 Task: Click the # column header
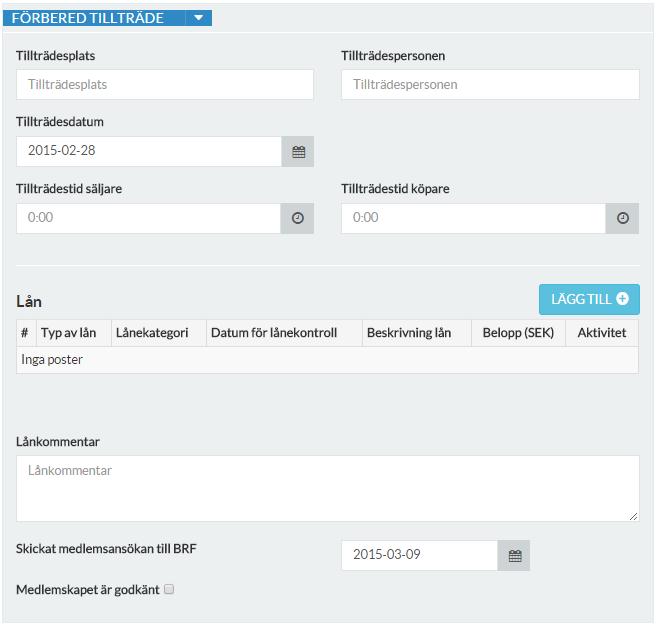tap(26, 333)
